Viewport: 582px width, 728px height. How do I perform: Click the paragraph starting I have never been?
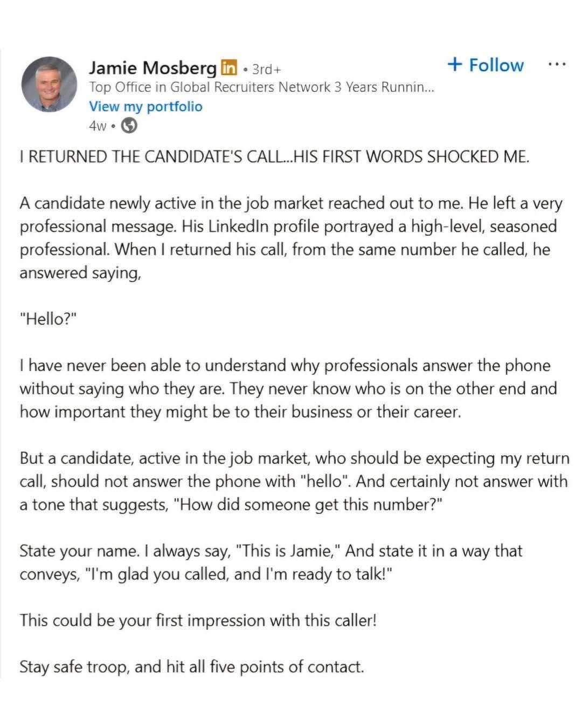[x=288, y=388]
